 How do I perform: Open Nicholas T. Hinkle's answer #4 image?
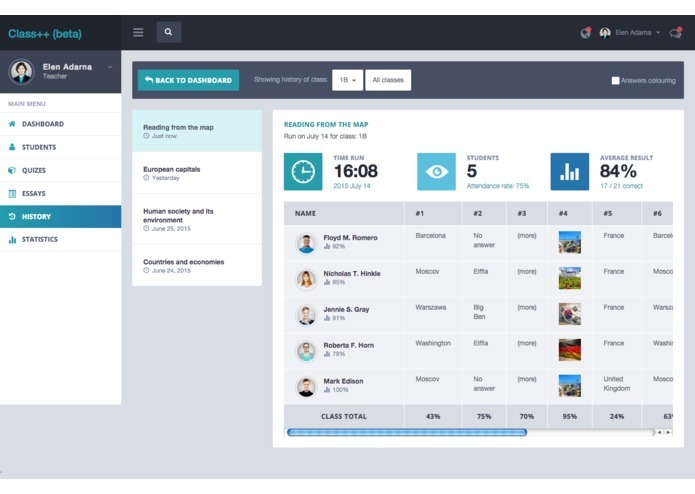pyautogui.click(x=570, y=278)
